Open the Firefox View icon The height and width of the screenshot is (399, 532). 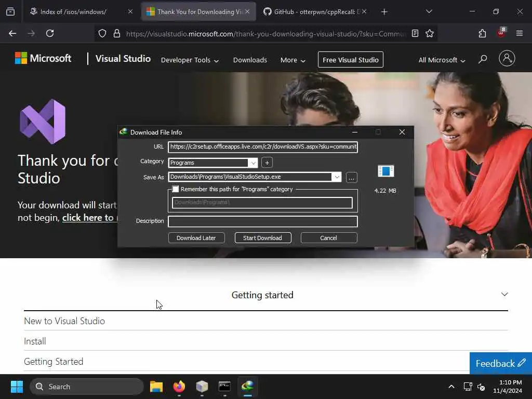[x=10, y=11]
